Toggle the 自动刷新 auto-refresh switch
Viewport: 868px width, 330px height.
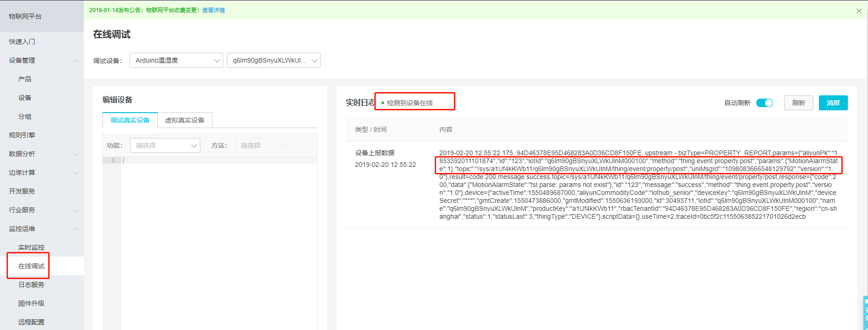[764, 103]
